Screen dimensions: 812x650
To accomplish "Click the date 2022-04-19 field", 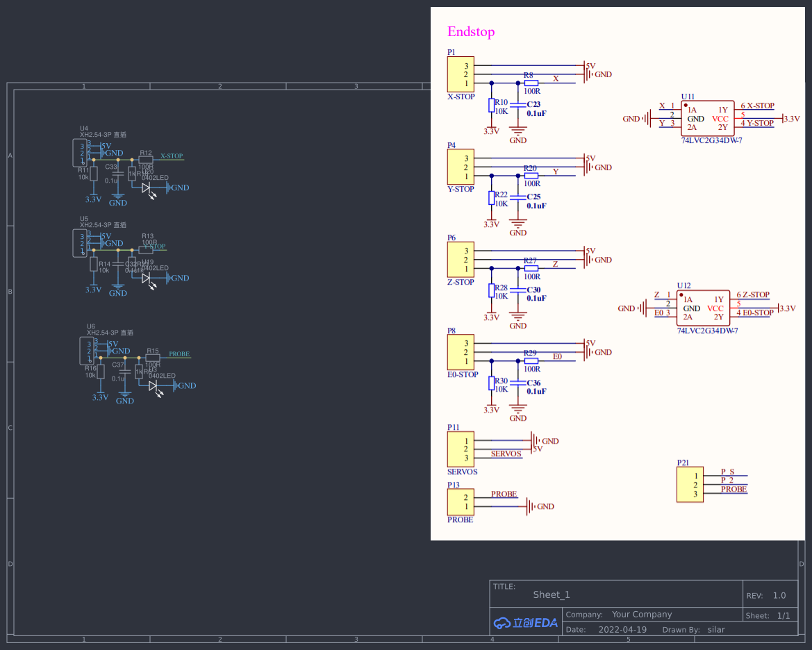I will coord(622,630).
